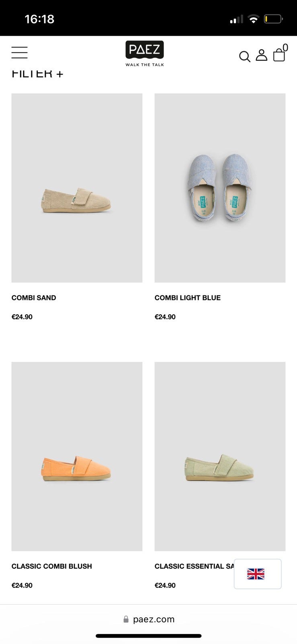Viewport: 297px width, 644px height.
Task: Open the user account icon
Action: pyautogui.click(x=262, y=55)
